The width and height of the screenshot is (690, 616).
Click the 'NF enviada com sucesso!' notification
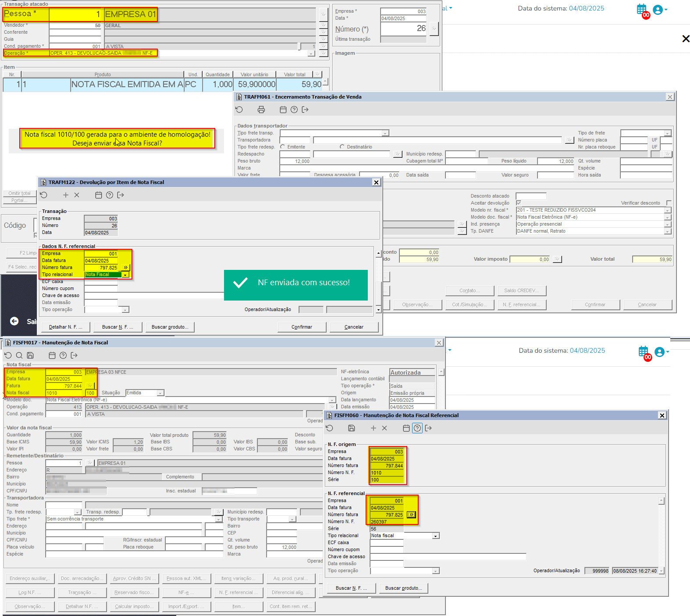point(296,285)
